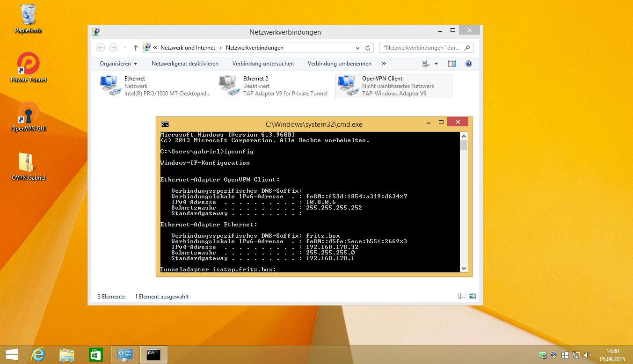The image size is (633, 364).
Task: Click the cmd window scrollbar thumb
Action: coord(464,145)
